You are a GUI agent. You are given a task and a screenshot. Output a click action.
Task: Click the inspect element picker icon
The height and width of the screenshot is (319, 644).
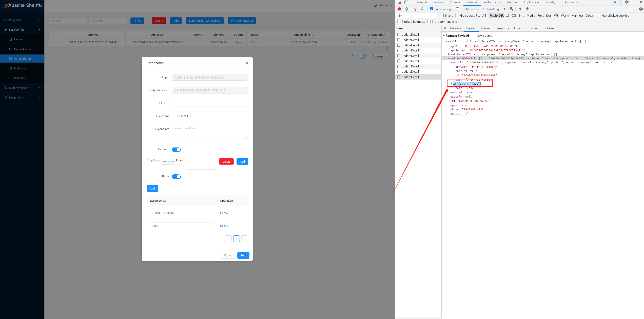pyautogui.click(x=399, y=2)
